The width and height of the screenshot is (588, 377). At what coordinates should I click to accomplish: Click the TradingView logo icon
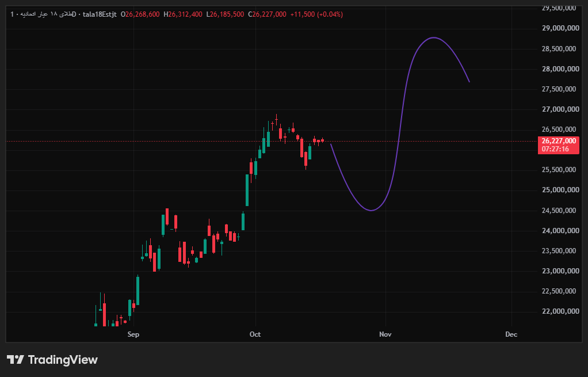[16, 360]
